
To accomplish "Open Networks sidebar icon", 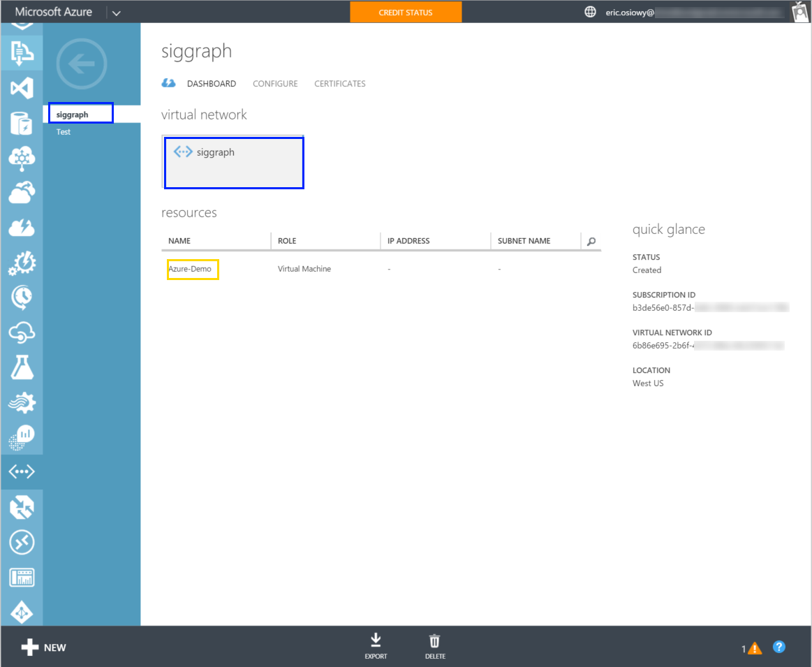I will point(22,471).
